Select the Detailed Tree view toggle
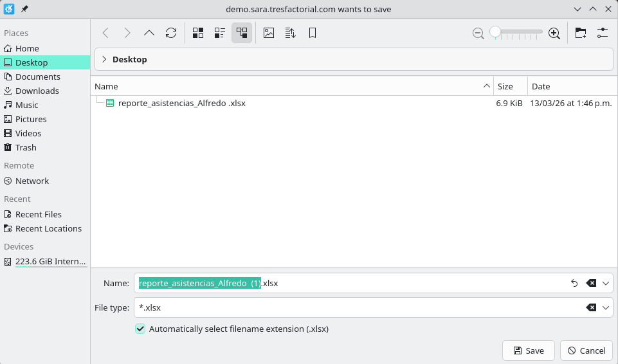Screen dimensions: 618x364 tap(242, 33)
